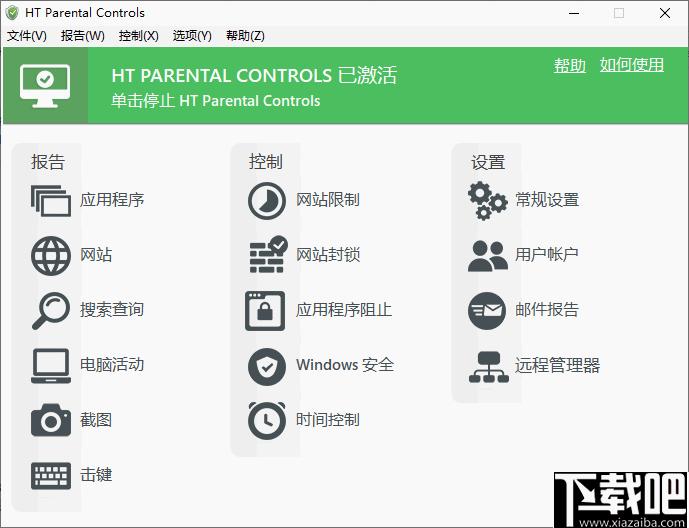This screenshot has width=689, height=528.
Task: Click the firewall icon for 网站封锁
Action: (x=268, y=255)
